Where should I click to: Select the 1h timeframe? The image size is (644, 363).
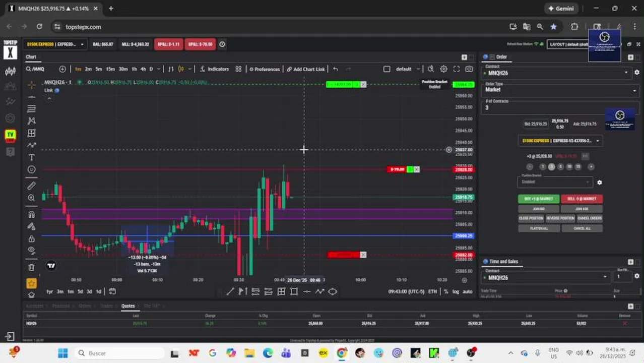click(134, 69)
